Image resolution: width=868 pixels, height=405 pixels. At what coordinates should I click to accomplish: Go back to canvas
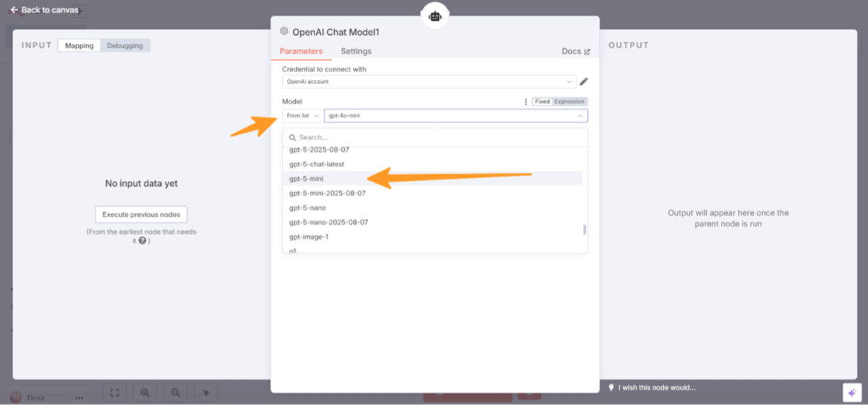point(44,10)
